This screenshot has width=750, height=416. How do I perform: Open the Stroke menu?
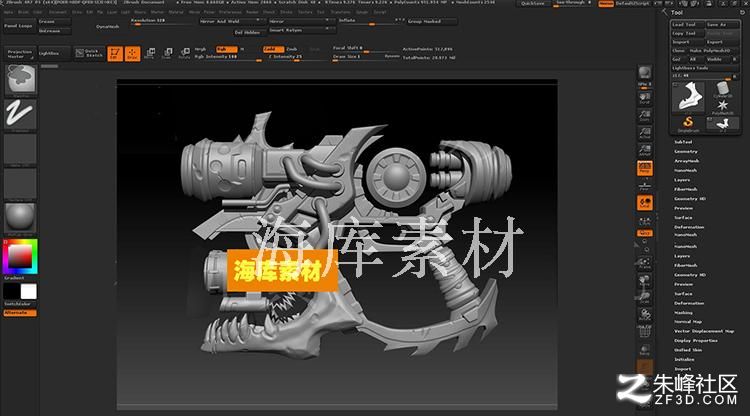pos(286,12)
